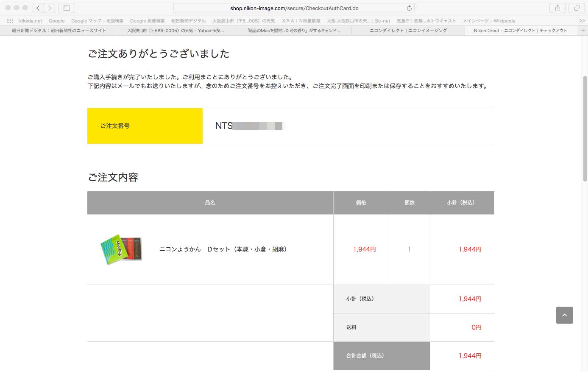Click the item price 1,944円 in 価格 column
The width and height of the screenshot is (588, 372).
coord(365,249)
